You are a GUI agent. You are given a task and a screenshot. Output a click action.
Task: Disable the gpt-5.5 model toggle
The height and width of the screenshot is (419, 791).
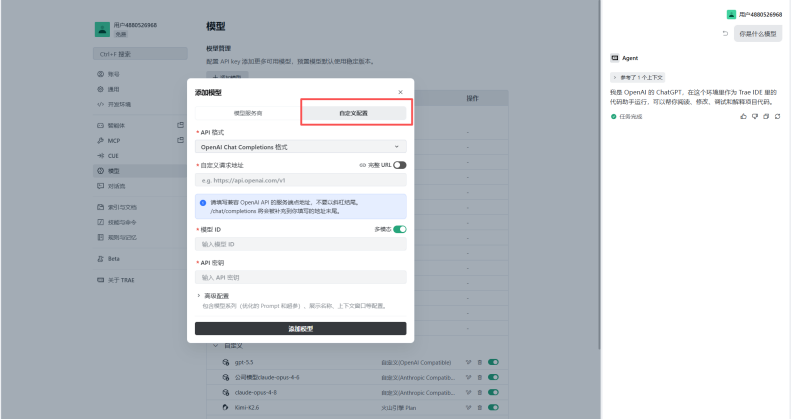coord(493,362)
